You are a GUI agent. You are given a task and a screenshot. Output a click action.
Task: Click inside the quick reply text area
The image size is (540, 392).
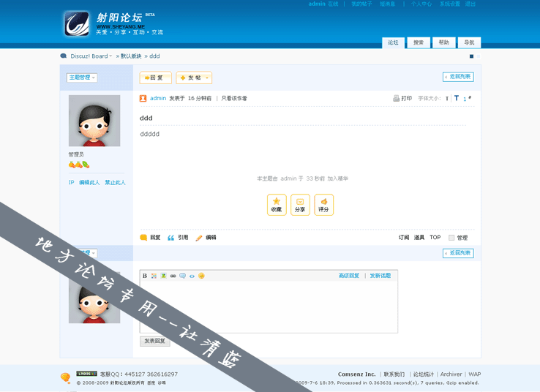pos(269,306)
